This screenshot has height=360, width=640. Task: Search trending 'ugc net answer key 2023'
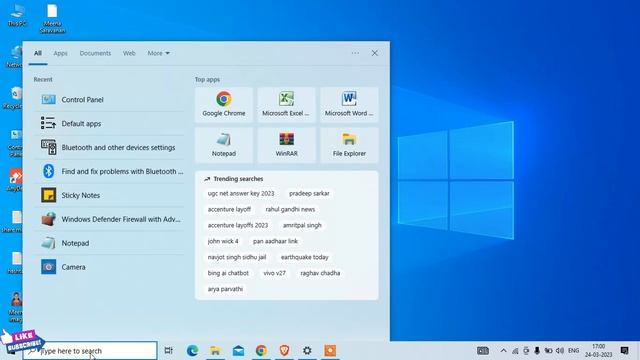click(241, 193)
